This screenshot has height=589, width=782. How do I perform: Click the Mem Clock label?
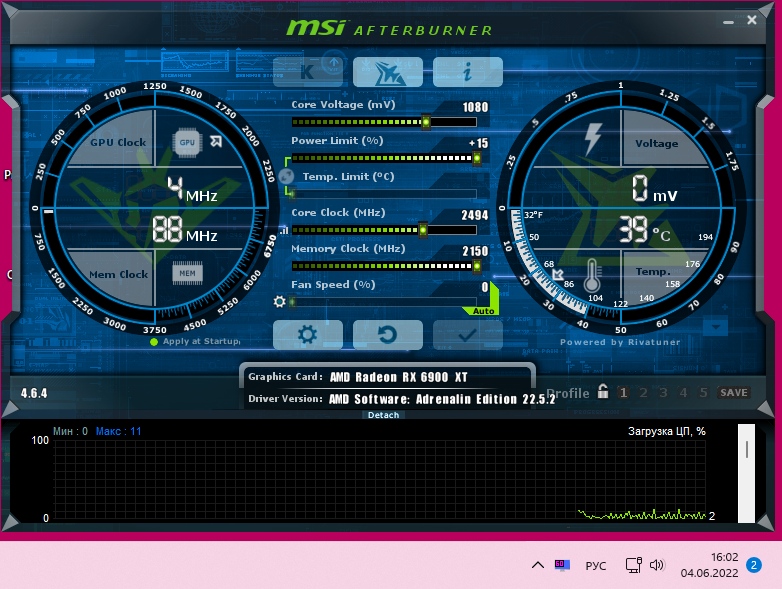(119, 274)
